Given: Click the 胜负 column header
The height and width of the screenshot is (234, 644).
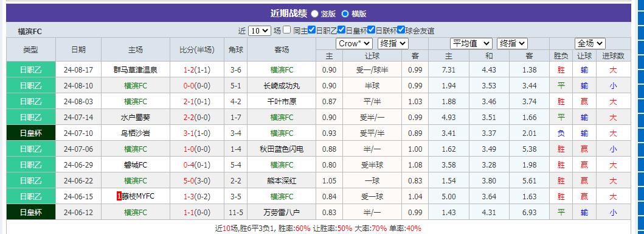Looking at the screenshot, I should [561, 56].
